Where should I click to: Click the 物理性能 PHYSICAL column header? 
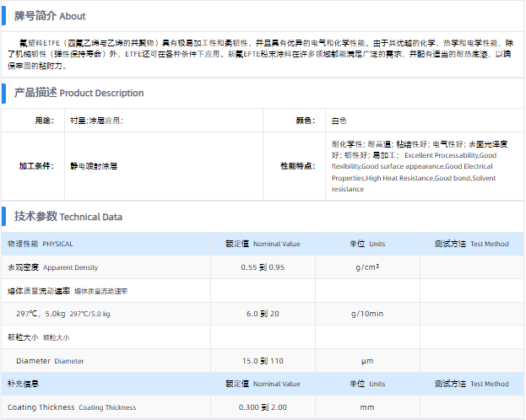pyautogui.click(x=41, y=244)
